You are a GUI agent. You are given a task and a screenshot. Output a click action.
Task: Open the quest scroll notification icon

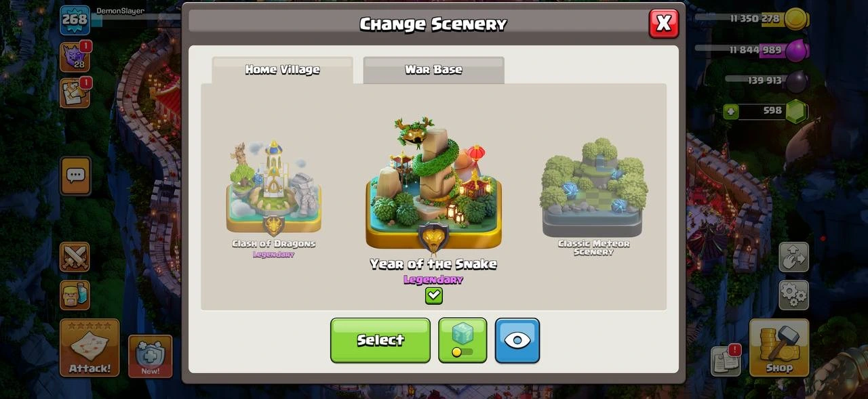75,93
